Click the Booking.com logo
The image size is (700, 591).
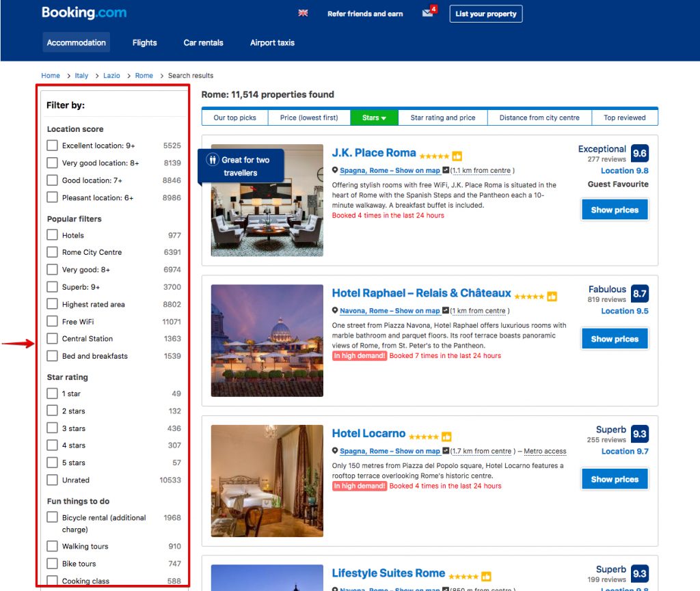click(x=84, y=12)
